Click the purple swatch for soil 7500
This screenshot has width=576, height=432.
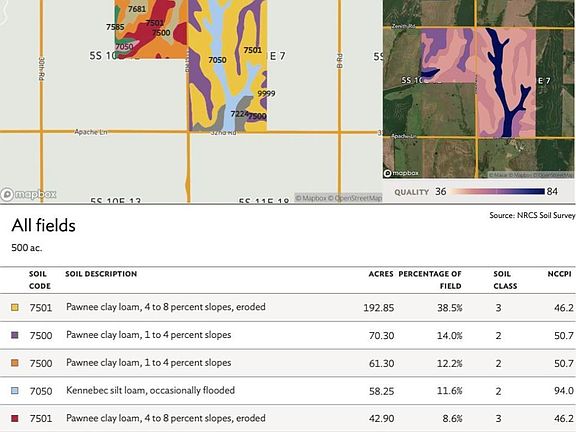point(15,335)
